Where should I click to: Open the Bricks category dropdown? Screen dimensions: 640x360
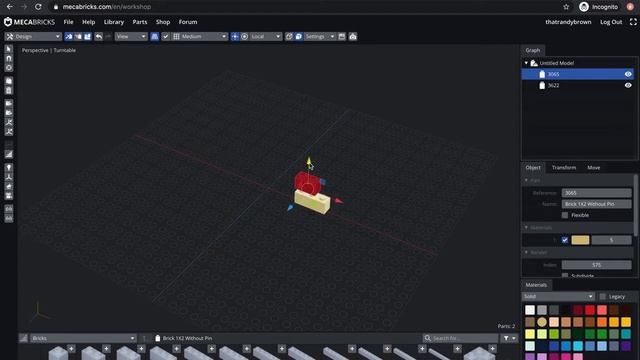[x=83, y=338]
